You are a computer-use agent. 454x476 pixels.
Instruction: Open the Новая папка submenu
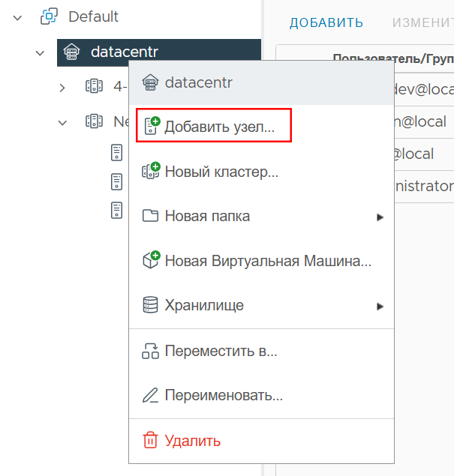[262, 216]
